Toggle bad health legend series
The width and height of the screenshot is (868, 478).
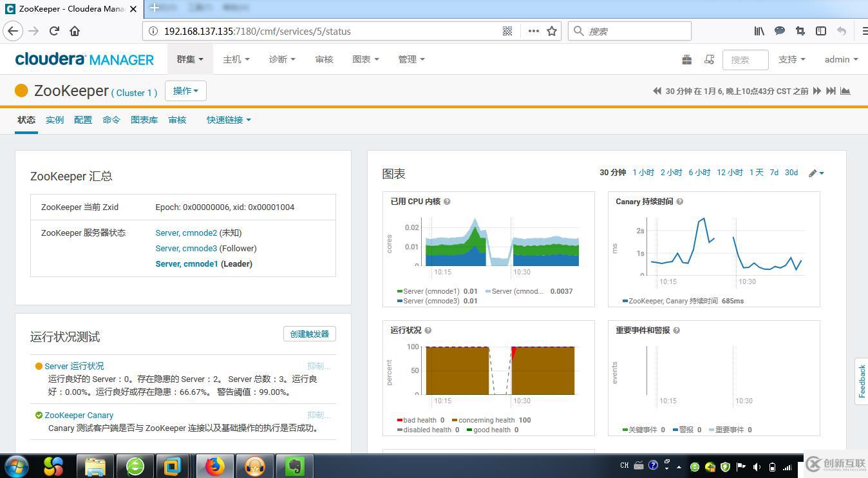coord(420,420)
